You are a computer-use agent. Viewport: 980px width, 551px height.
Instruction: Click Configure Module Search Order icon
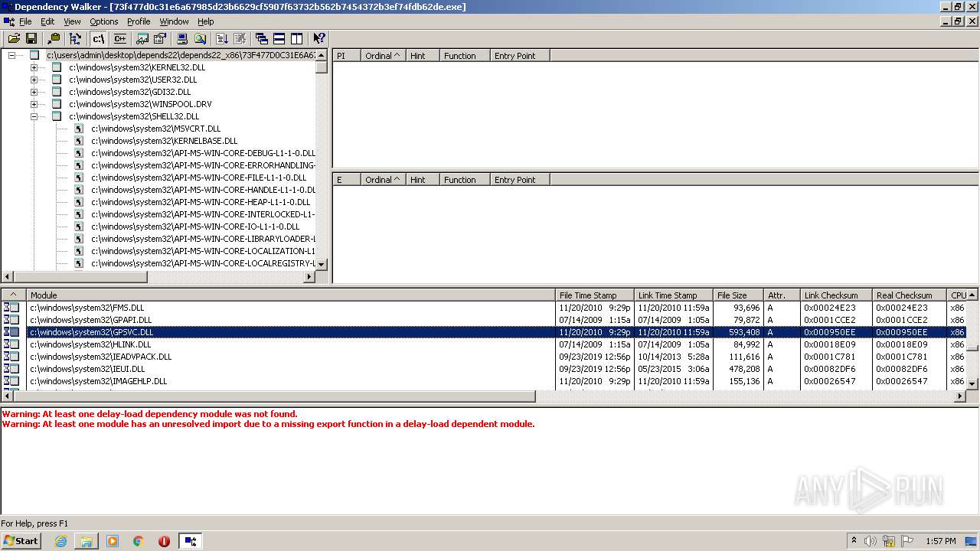(x=200, y=38)
